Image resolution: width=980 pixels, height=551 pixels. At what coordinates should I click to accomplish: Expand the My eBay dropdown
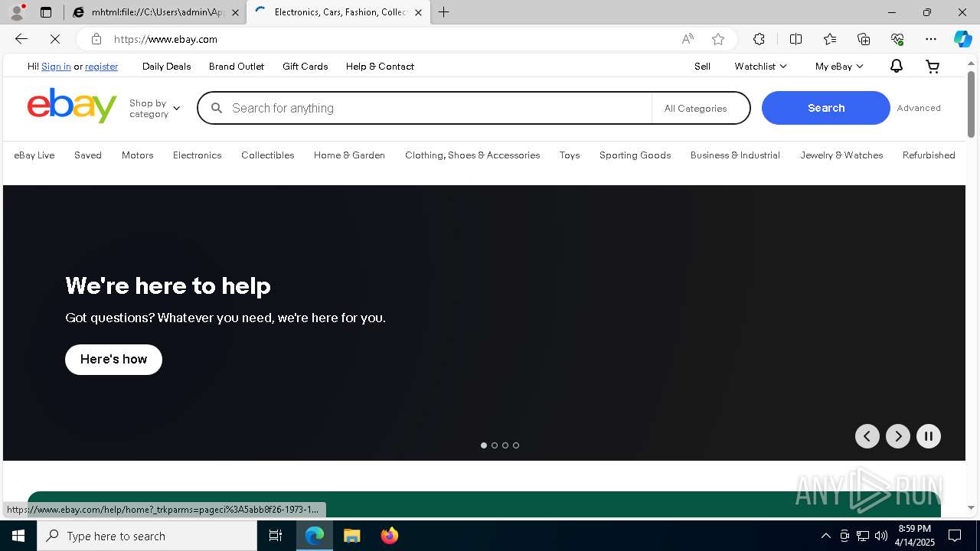839,67
